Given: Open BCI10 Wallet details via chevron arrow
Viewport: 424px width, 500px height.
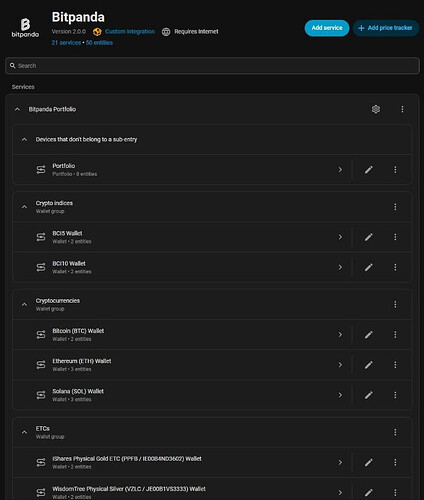Looking at the screenshot, I should coord(340,267).
